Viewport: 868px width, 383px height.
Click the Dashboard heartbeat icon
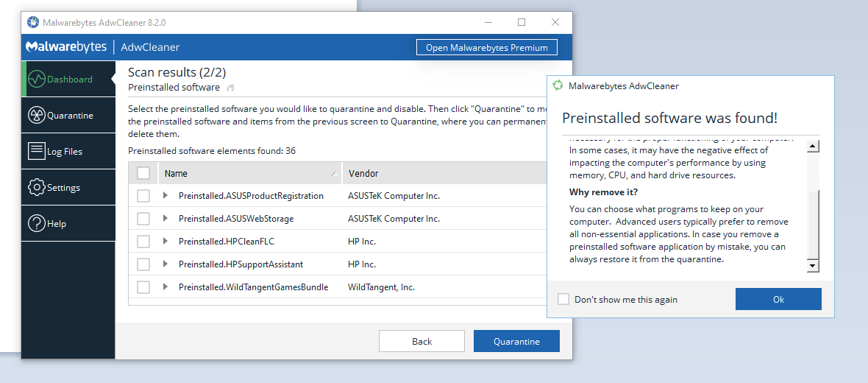[x=37, y=79]
